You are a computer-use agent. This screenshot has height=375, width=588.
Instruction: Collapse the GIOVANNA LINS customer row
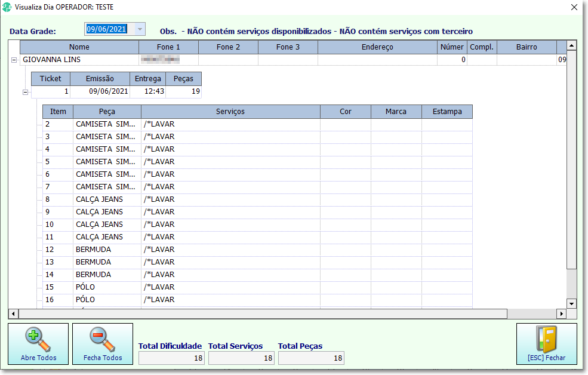(14, 60)
